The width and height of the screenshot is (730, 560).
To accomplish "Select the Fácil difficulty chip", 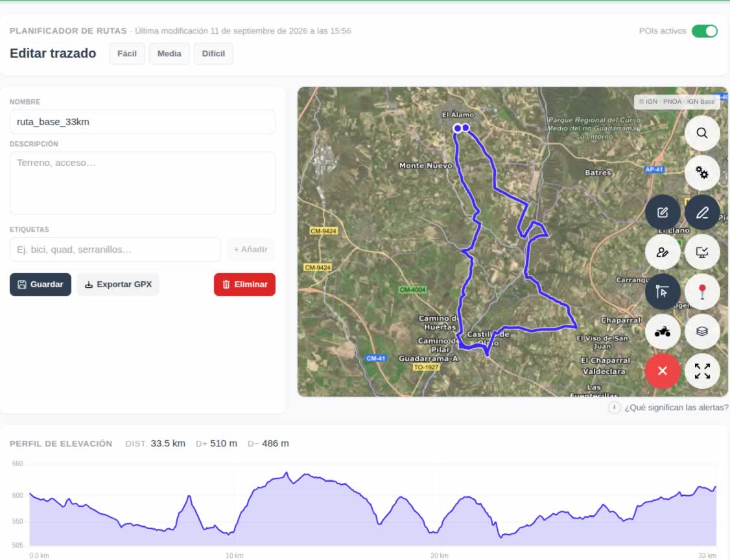I will tap(127, 54).
